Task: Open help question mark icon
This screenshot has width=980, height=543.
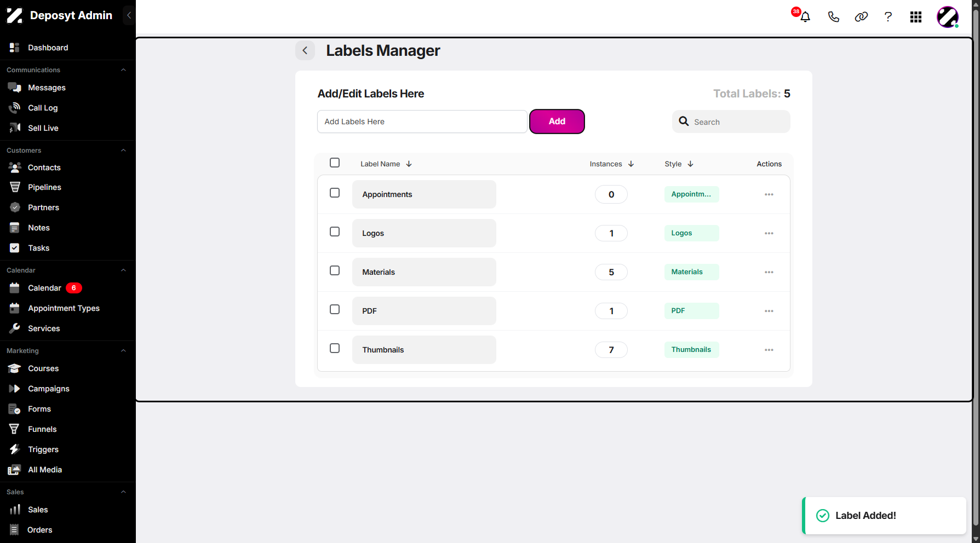Action: click(888, 17)
